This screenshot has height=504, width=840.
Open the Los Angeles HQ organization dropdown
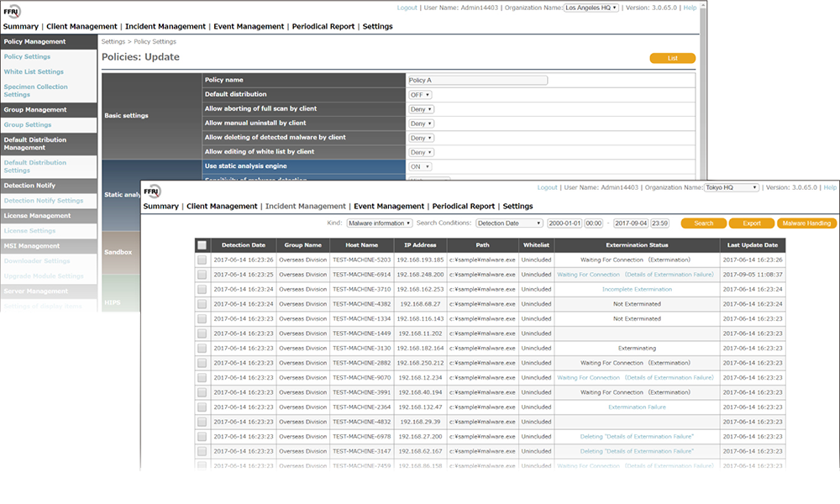click(591, 8)
